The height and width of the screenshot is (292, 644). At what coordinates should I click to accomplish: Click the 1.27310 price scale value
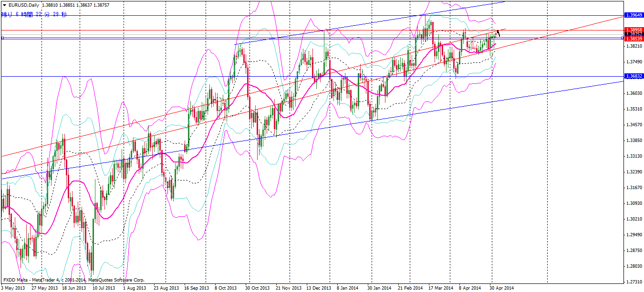coord(634,282)
